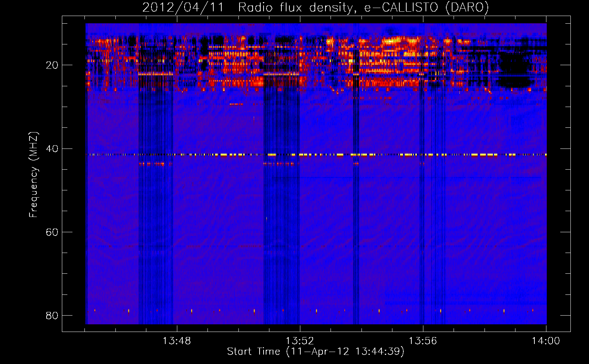The width and height of the screenshot is (589, 364).
Task: Click the bright yellow interference line near 41 MHz
Action: (316, 155)
